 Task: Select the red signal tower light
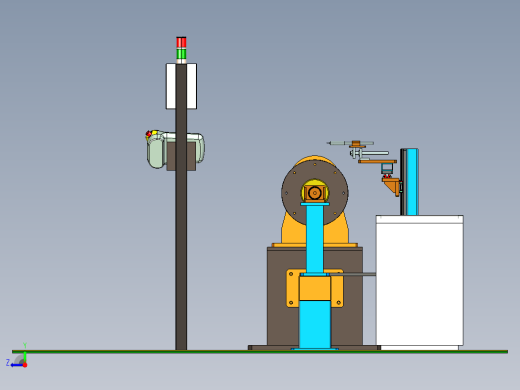tap(181, 42)
